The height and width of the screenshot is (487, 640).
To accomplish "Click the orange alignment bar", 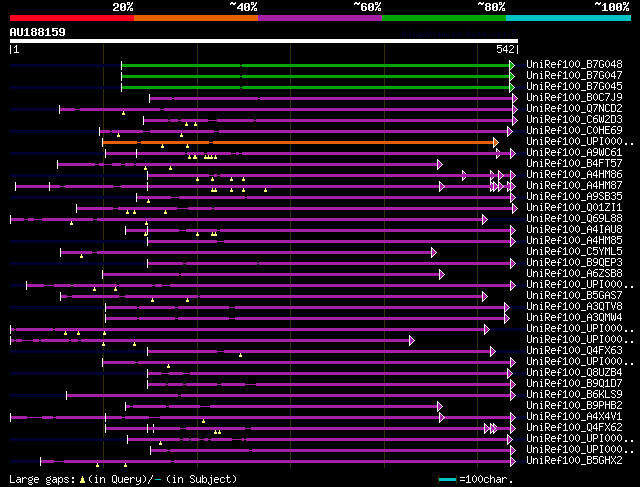I will pyautogui.click(x=298, y=142).
